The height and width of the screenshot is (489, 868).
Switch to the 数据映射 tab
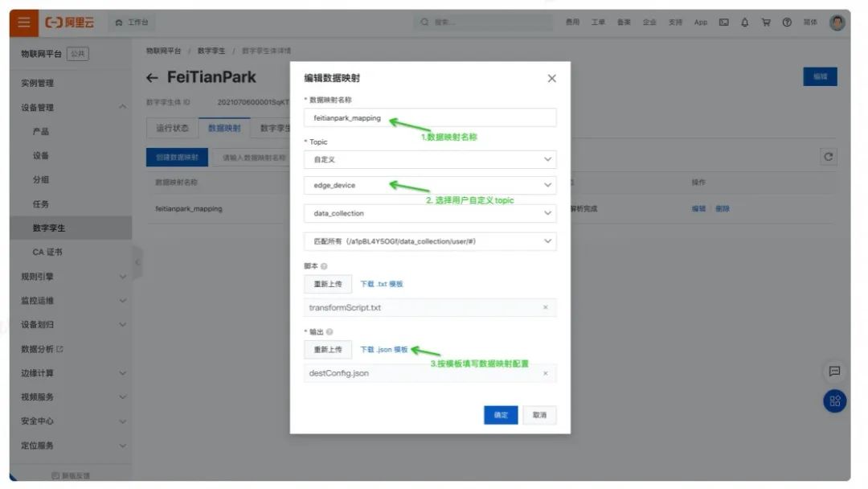coord(224,128)
